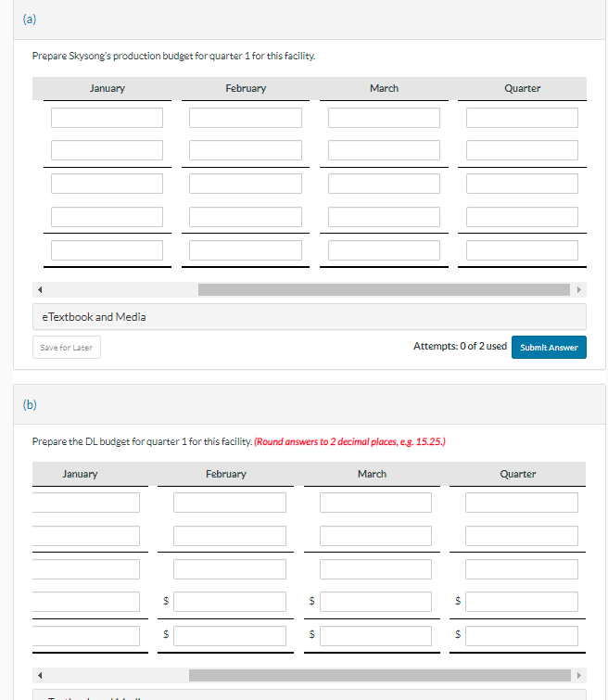The image size is (608, 700).
Task: Click fourth-row January field in production budget
Action: (107, 217)
